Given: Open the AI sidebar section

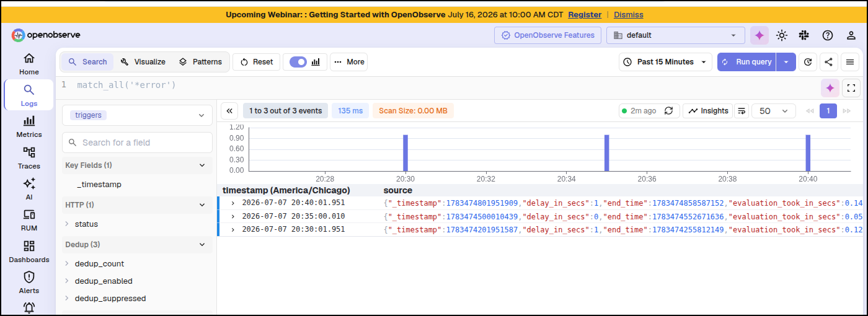Looking at the screenshot, I should point(29,189).
